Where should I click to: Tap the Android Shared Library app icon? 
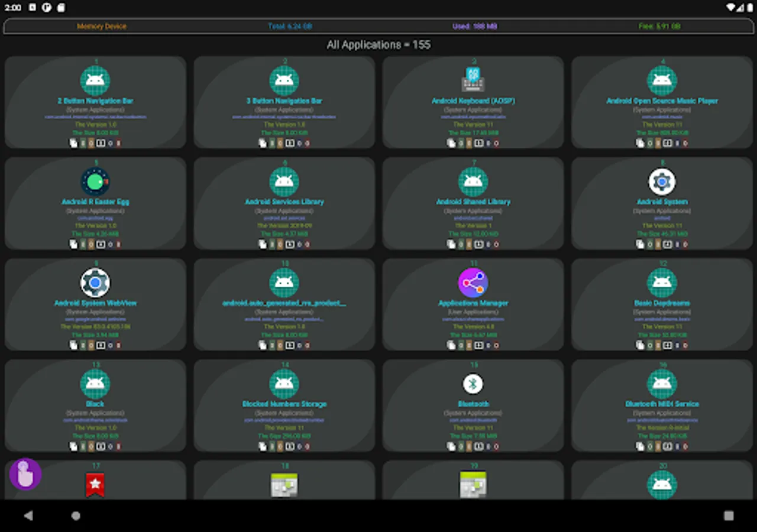(473, 181)
